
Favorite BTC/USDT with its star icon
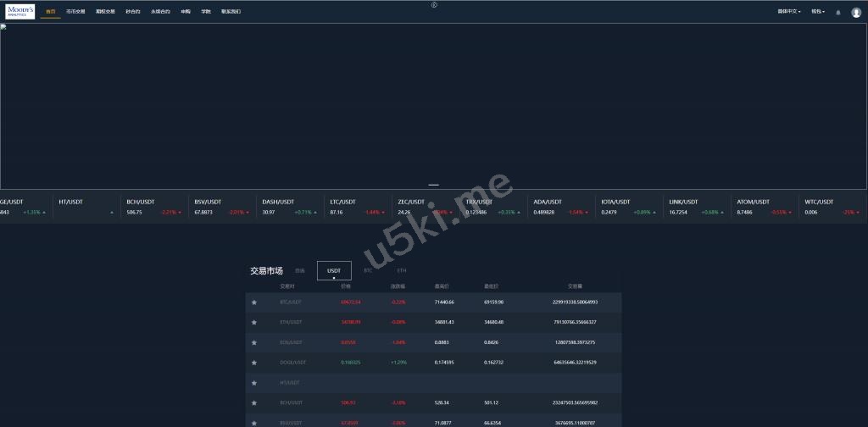pyautogui.click(x=253, y=302)
